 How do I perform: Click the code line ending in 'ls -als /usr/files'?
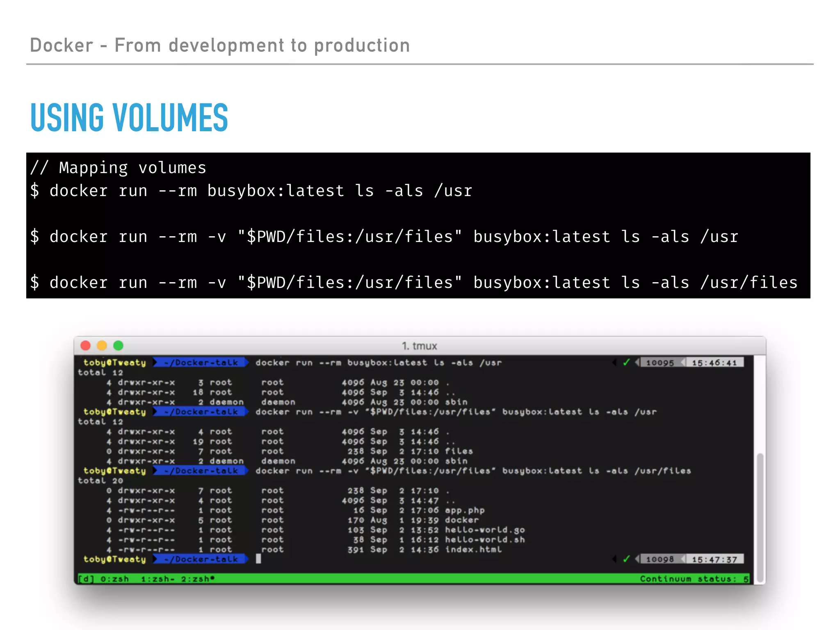point(414,283)
